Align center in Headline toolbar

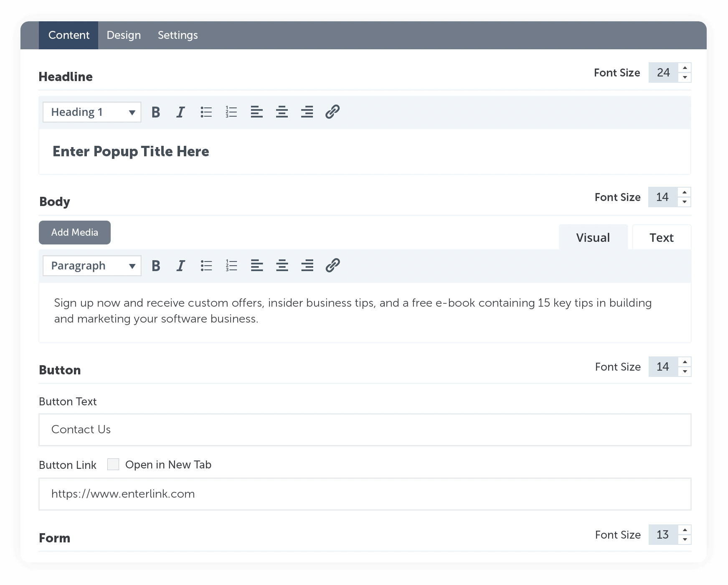coord(282,112)
